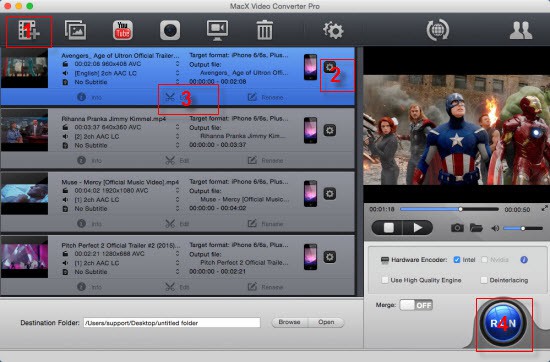Click Info on Rihanna Pranks row
The width and height of the screenshot is (550, 362).
click(89, 160)
